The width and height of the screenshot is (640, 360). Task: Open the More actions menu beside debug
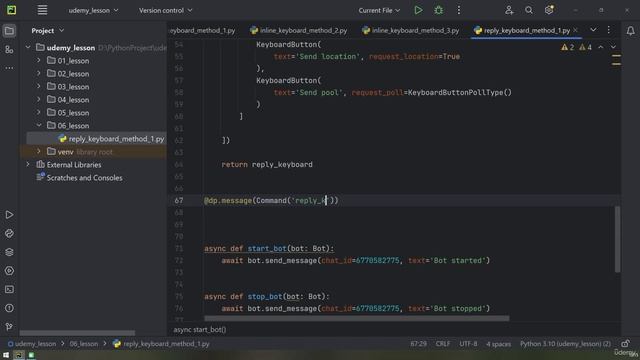pyautogui.click(x=458, y=10)
